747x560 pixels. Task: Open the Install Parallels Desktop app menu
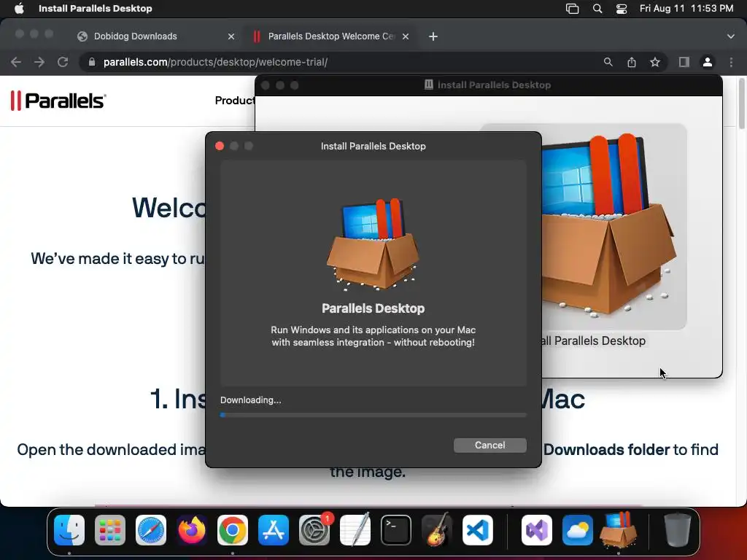[x=96, y=8]
